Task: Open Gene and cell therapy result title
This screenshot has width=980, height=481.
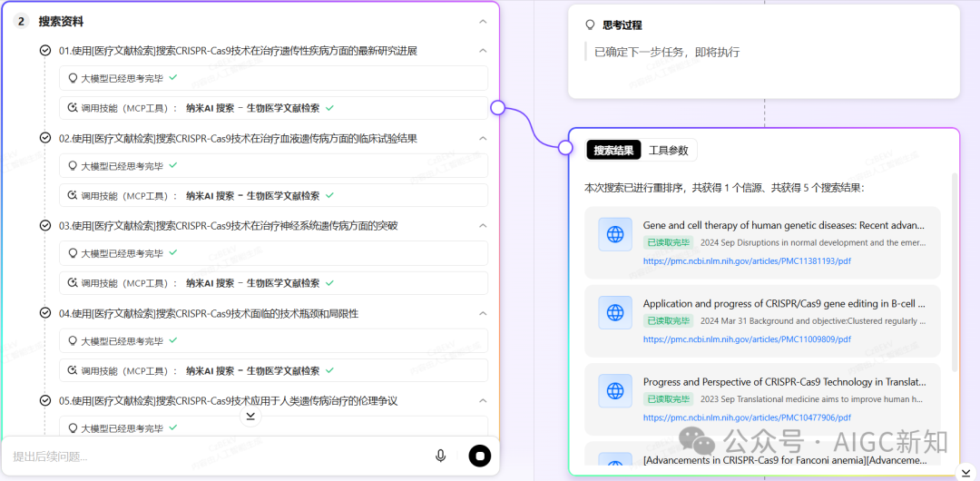Action: point(784,225)
